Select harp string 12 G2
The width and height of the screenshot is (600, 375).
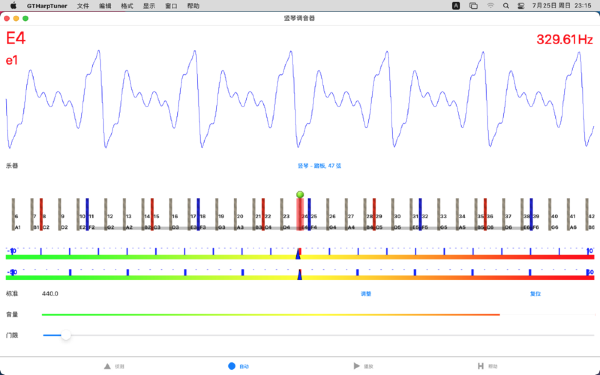click(106, 214)
